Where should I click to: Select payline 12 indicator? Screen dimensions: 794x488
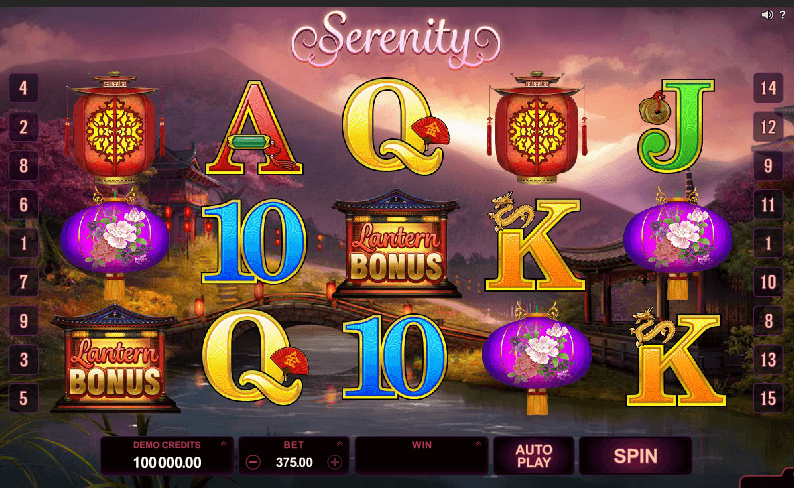point(768,127)
